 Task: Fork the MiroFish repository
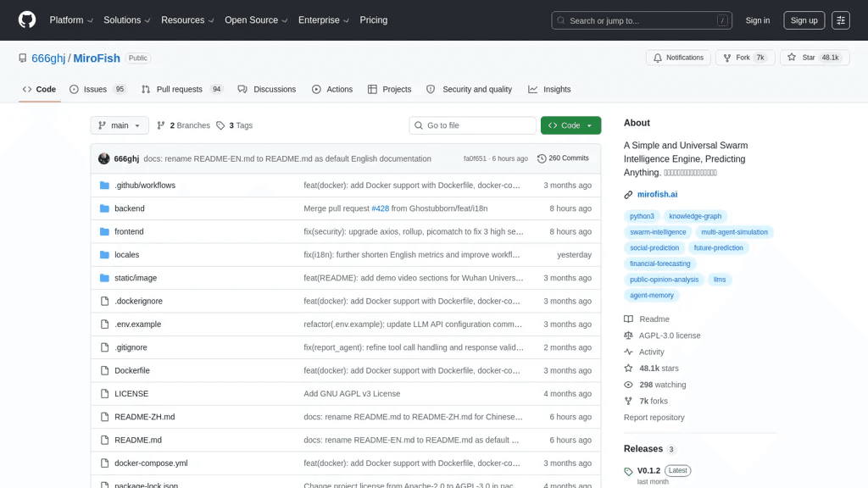[x=745, y=58]
